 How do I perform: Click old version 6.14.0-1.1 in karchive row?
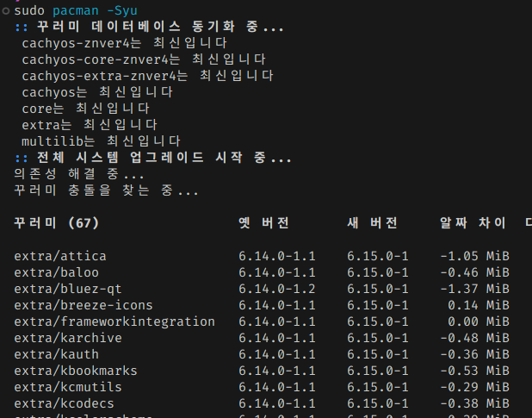(277, 338)
